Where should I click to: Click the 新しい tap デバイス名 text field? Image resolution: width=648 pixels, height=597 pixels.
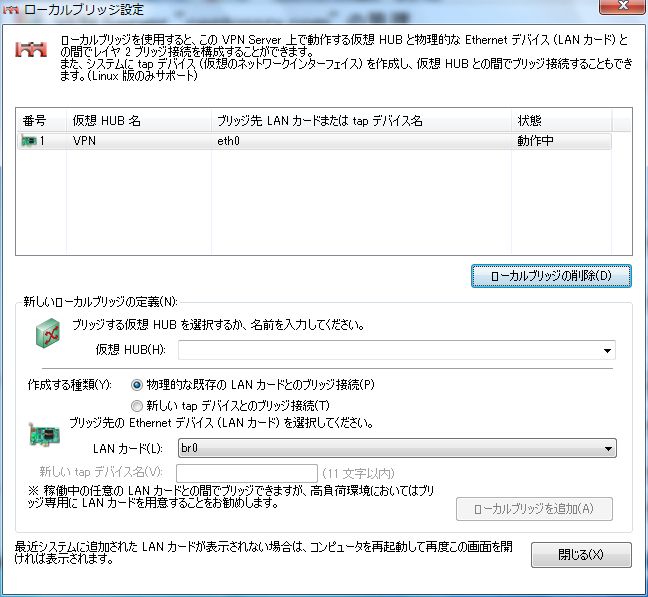247,473
